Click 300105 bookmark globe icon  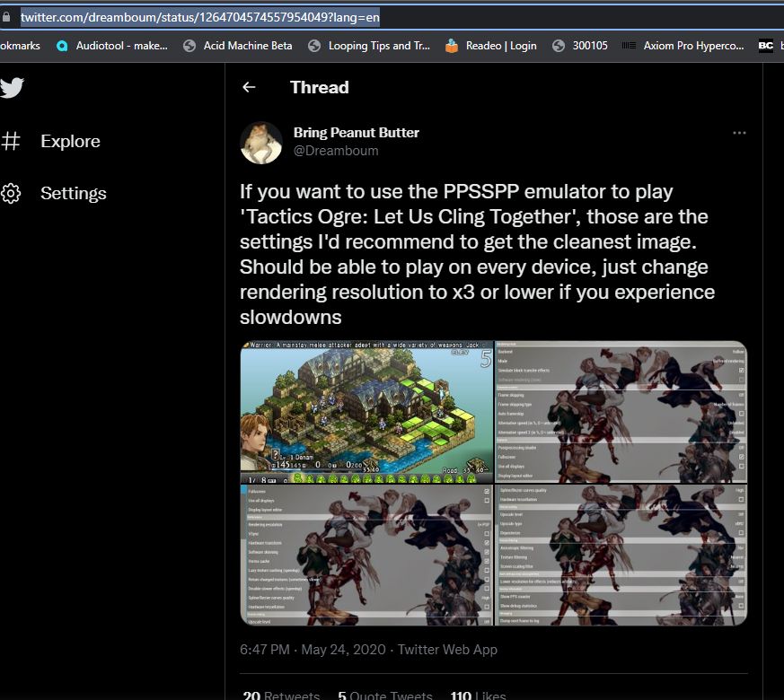tap(559, 46)
